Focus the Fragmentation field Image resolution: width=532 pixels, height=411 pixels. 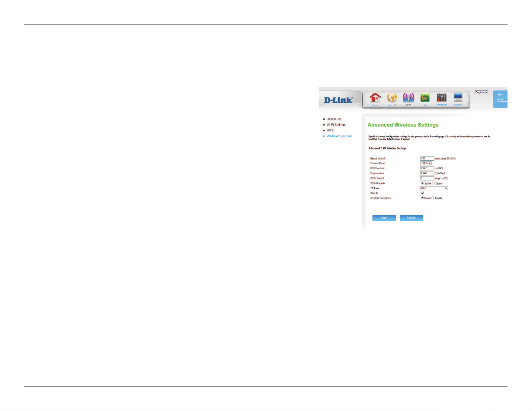coord(427,173)
